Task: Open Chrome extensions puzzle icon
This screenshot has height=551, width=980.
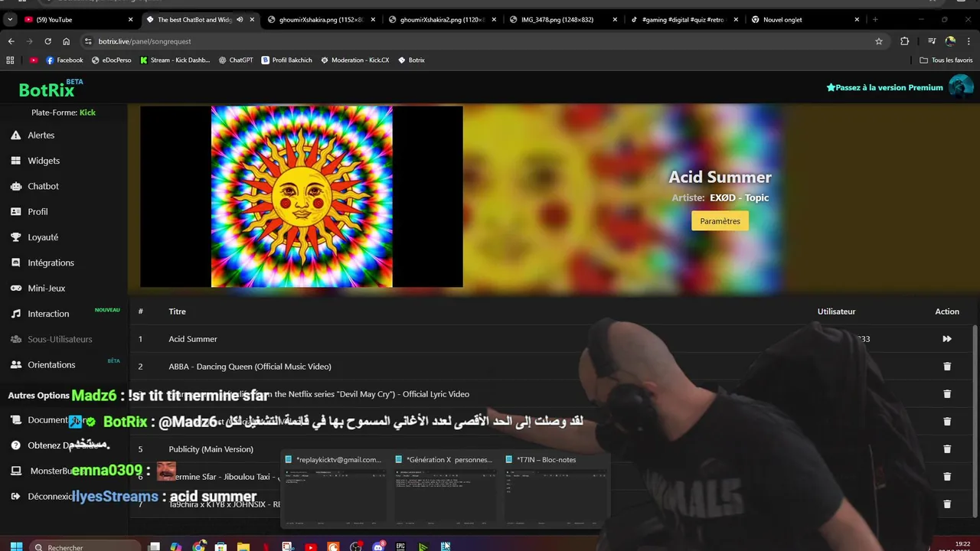Action: point(905,41)
